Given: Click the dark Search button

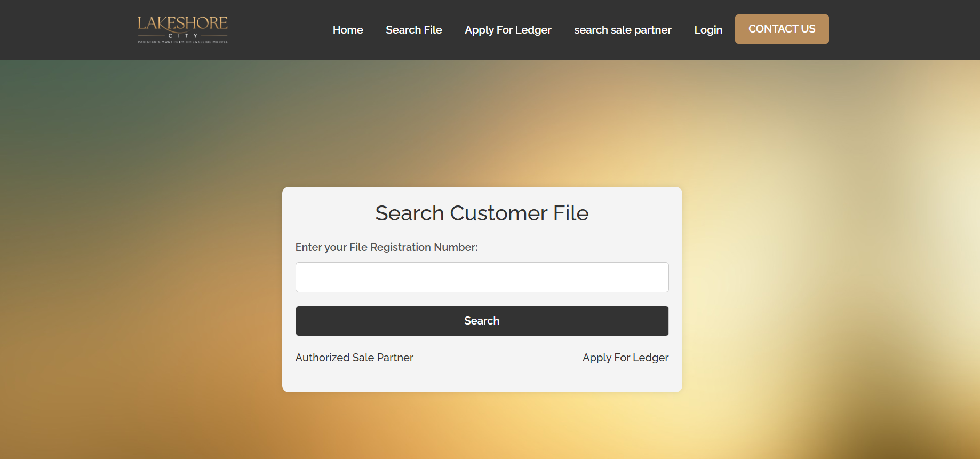Looking at the screenshot, I should [482, 321].
